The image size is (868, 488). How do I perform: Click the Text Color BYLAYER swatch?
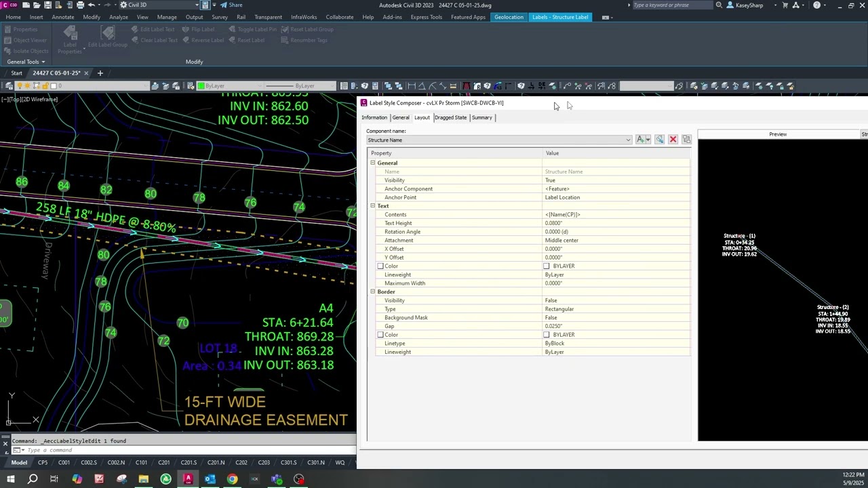coord(547,266)
